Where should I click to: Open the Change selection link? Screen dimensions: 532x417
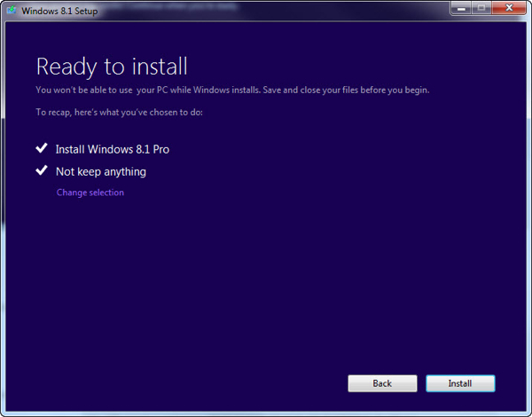(x=90, y=193)
